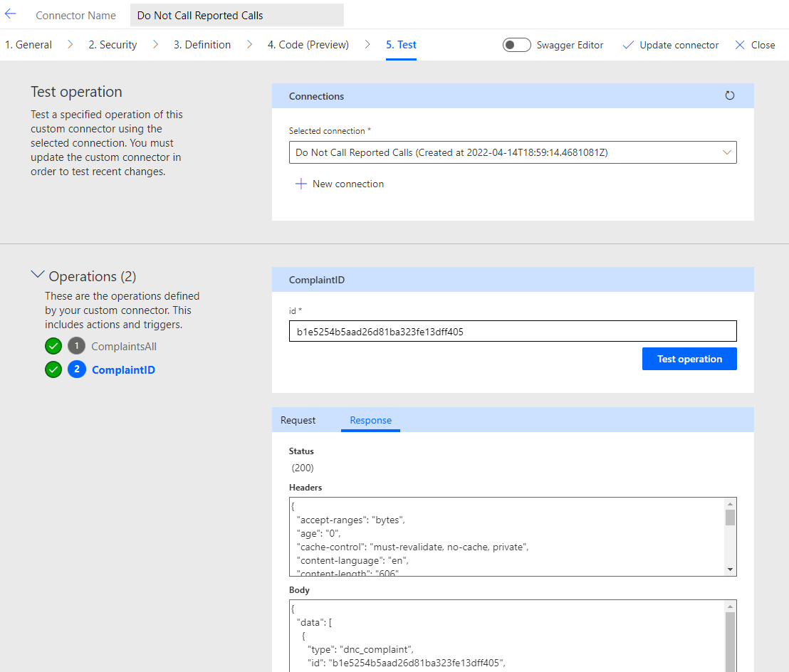The width and height of the screenshot is (789, 672).
Task: Click the "data": [ body line
Action: (x=314, y=622)
